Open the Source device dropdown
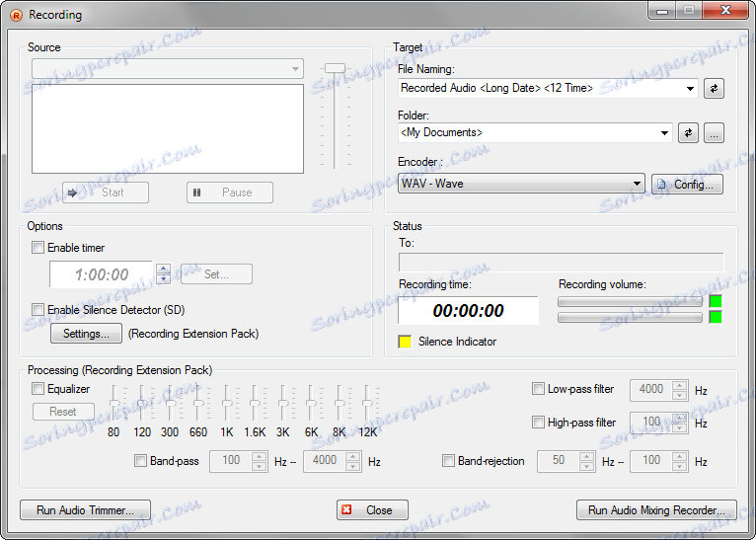 tap(168, 69)
